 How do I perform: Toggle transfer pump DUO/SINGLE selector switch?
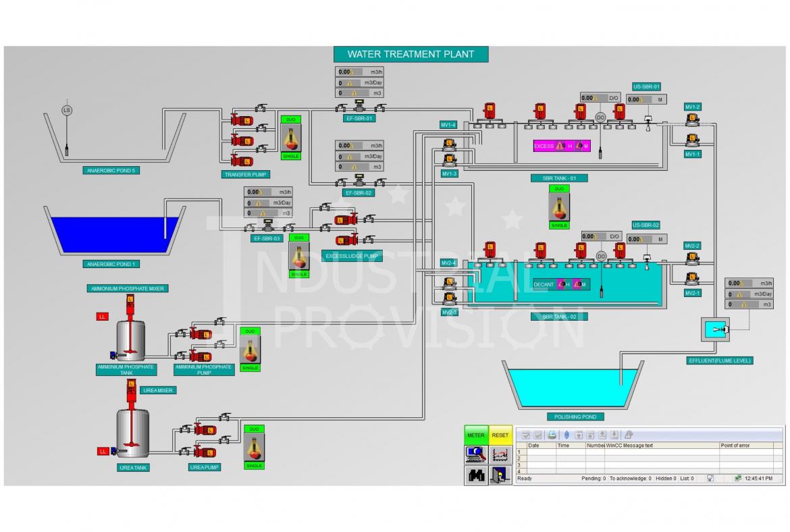(x=291, y=138)
